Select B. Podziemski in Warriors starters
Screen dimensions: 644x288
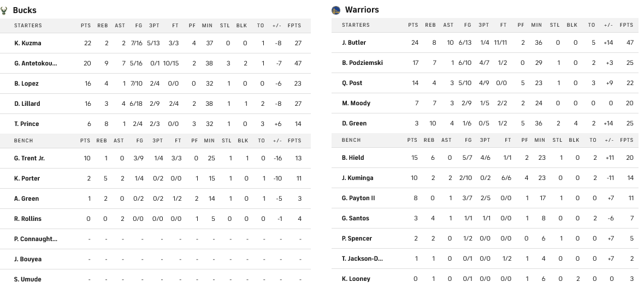tap(362, 63)
